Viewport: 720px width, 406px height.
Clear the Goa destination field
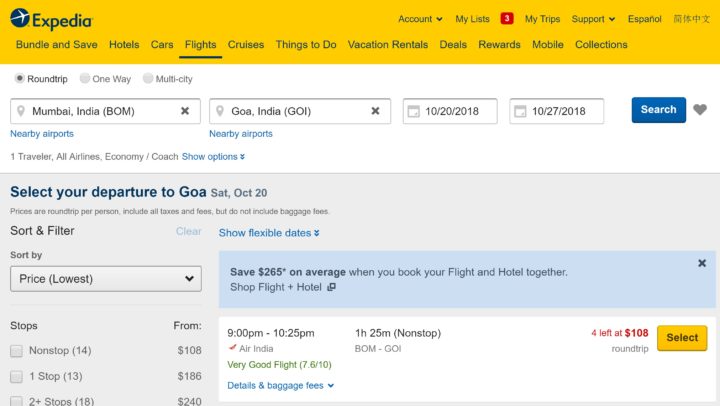pos(375,111)
